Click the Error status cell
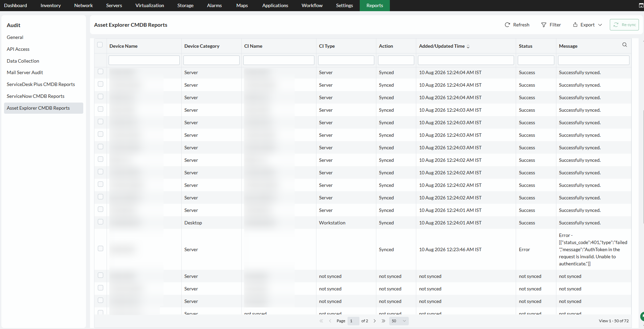This screenshot has width=644, height=329. [x=525, y=249]
